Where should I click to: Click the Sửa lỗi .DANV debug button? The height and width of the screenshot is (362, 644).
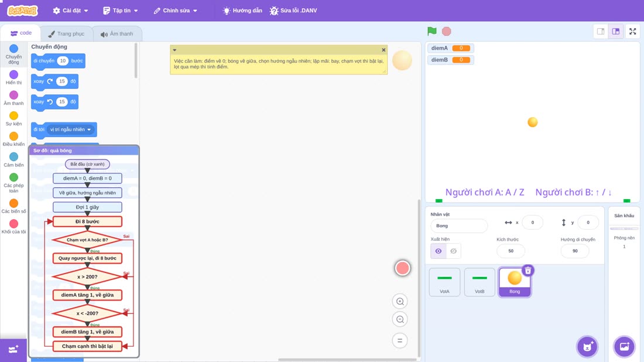click(293, 11)
